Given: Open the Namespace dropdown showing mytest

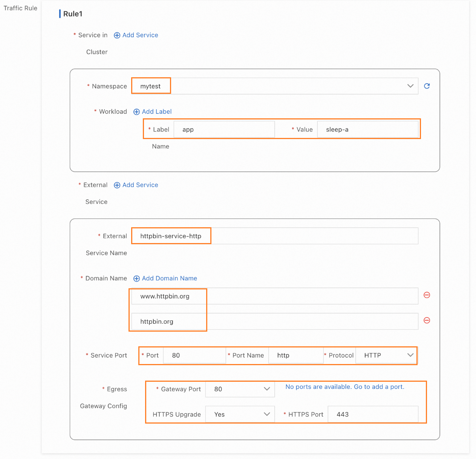Looking at the screenshot, I should coord(275,86).
